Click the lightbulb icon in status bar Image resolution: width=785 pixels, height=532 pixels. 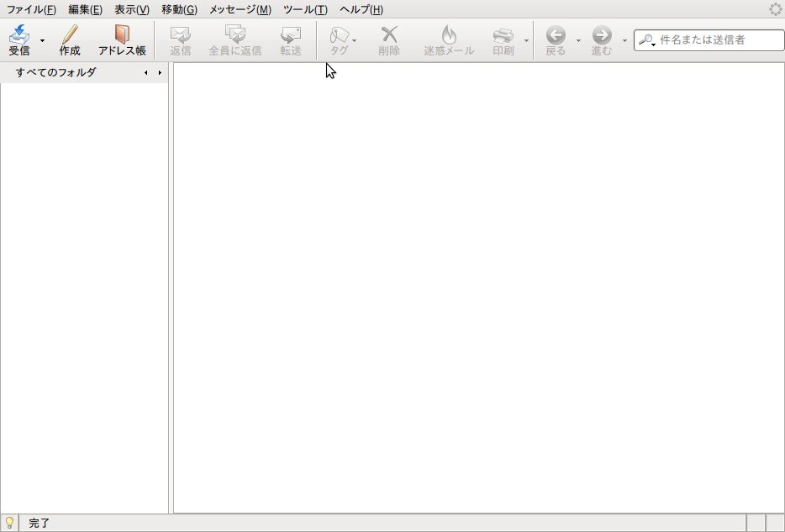9,523
